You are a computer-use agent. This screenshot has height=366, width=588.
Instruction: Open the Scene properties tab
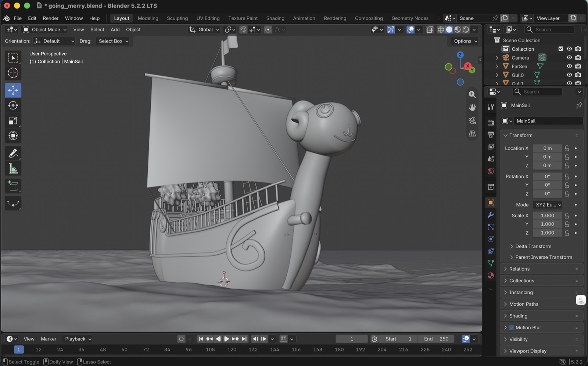pos(491,159)
